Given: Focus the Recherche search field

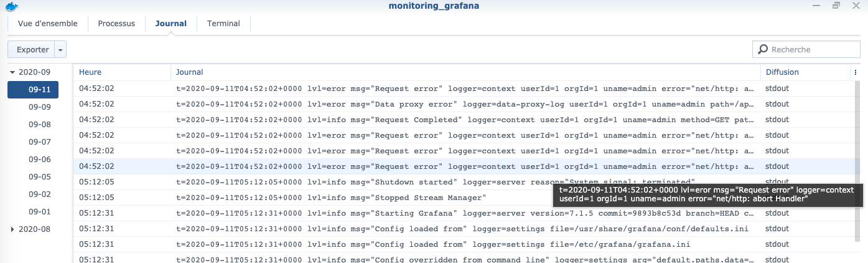Looking at the screenshot, I should pyautogui.click(x=806, y=49).
